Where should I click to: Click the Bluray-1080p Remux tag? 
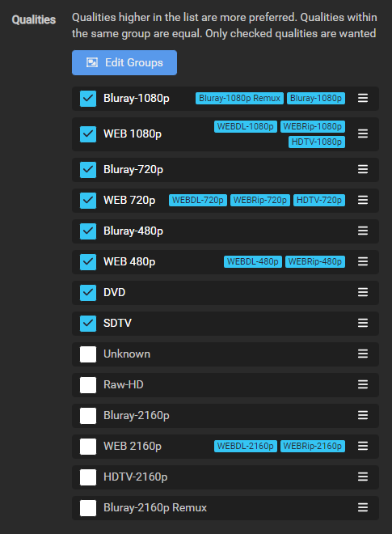(239, 99)
